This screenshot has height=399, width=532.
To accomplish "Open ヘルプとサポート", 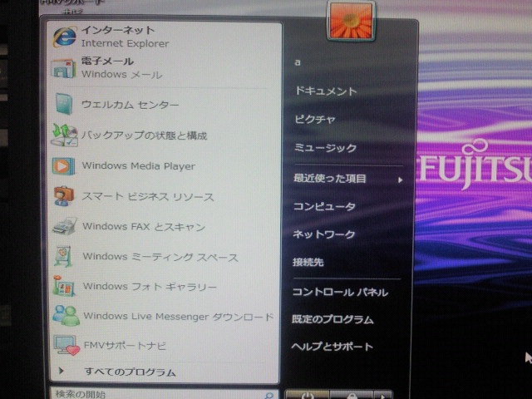I will (x=332, y=347).
